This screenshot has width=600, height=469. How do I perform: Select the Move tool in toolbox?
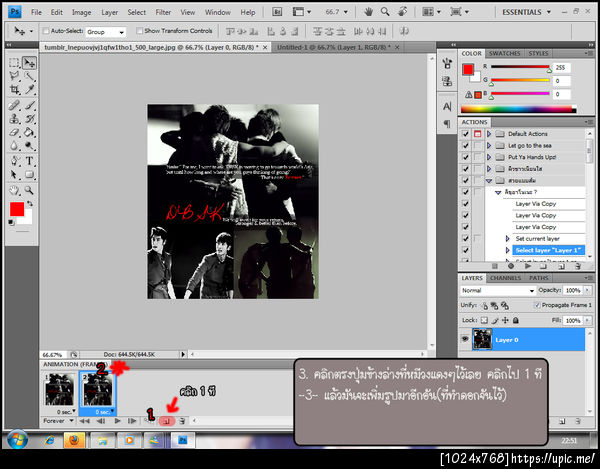click(29, 63)
